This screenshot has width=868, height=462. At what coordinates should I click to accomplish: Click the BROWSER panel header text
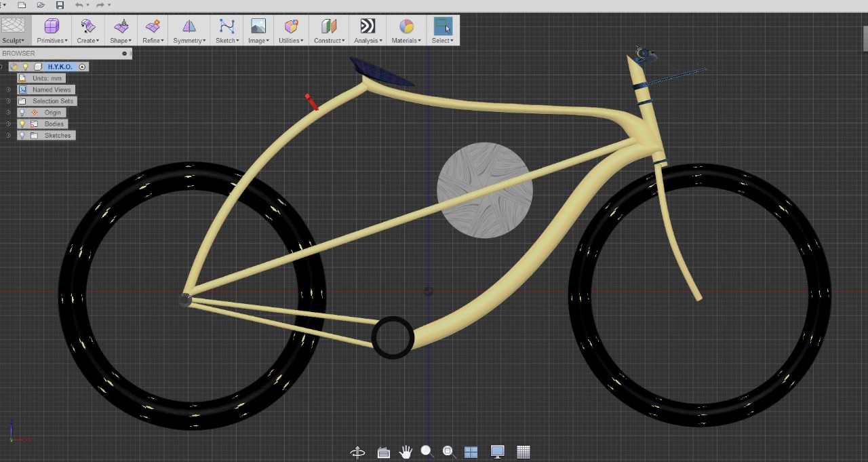point(18,54)
